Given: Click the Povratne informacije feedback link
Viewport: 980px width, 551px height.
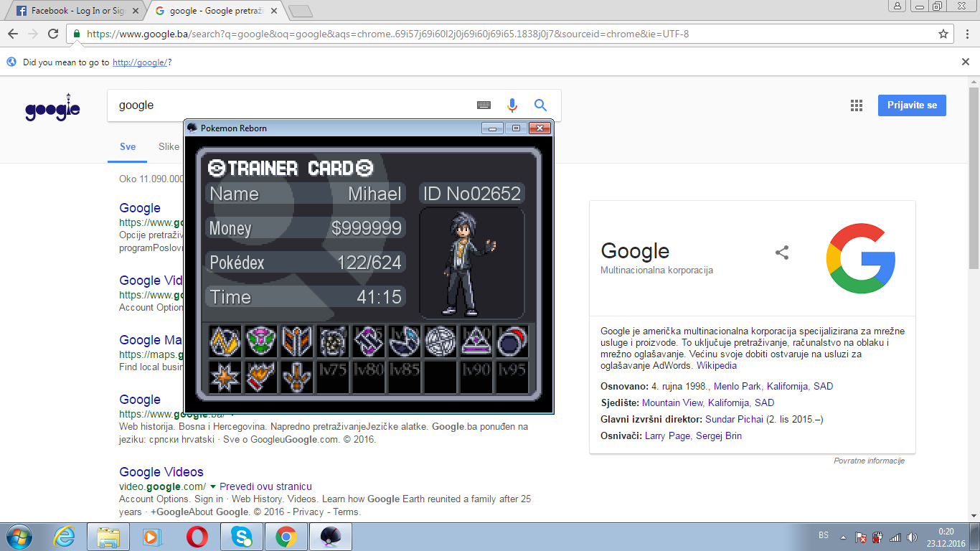Looking at the screenshot, I should pos(869,461).
